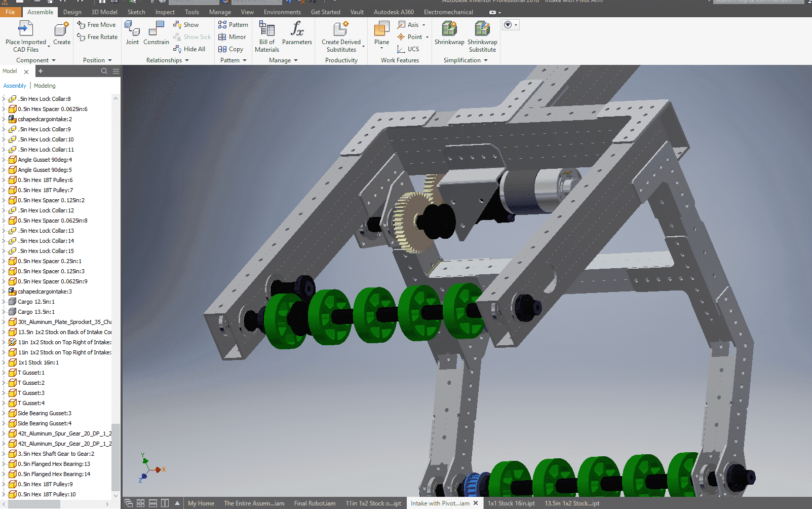Expand the Relationships panel dropdown
Viewport: 812px width, 509px height.
click(187, 60)
